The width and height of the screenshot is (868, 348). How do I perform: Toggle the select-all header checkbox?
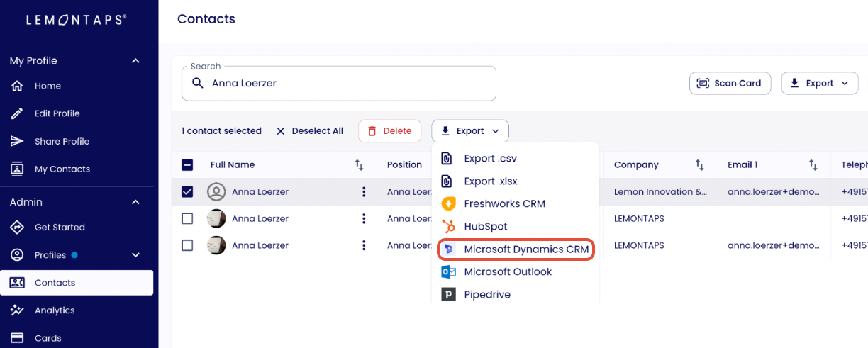click(x=187, y=165)
